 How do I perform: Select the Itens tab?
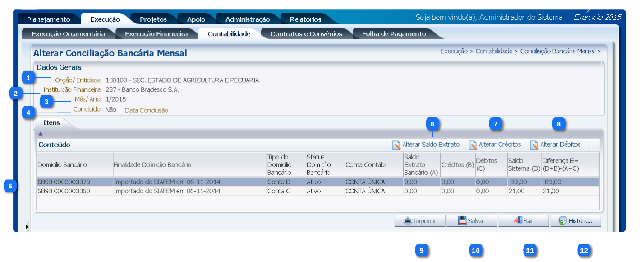pos(51,123)
